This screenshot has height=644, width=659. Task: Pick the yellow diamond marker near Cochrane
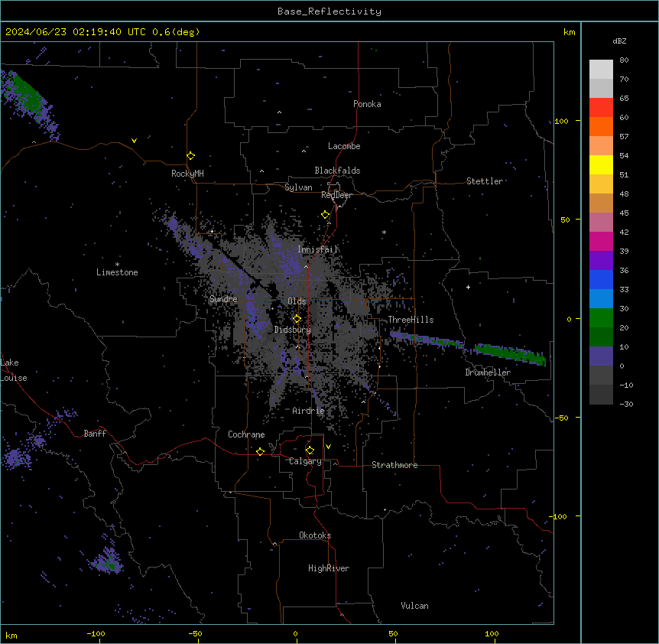[x=260, y=451]
